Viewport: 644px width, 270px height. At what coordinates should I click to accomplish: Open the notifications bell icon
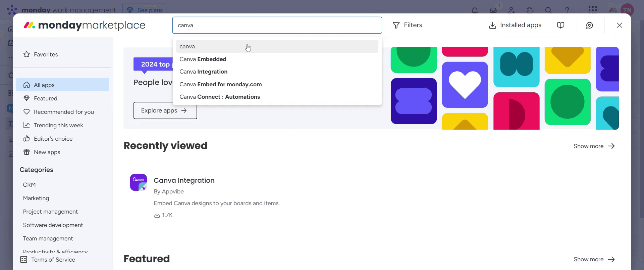pos(475,10)
